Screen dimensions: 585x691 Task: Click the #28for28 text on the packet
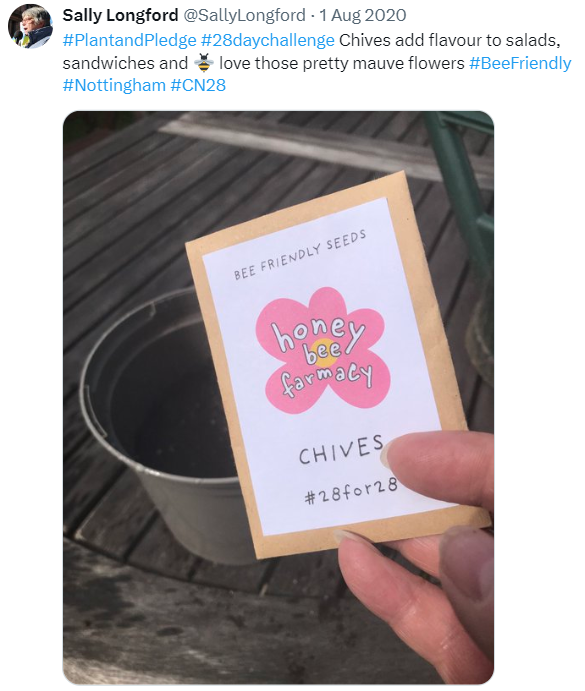click(351, 491)
